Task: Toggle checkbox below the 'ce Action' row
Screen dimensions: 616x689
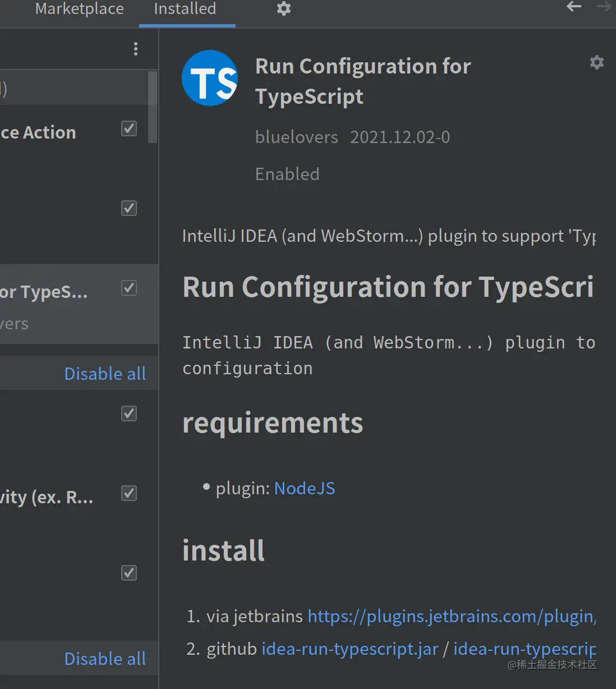Action: tap(129, 208)
